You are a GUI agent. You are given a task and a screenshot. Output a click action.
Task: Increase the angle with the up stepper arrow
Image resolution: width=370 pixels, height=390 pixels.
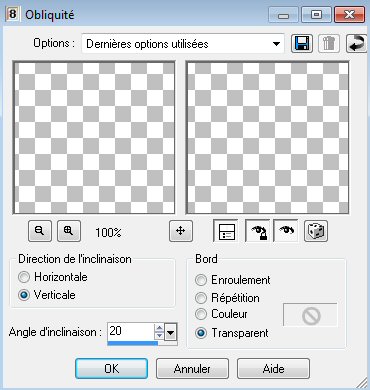pyautogui.click(x=159, y=328)
